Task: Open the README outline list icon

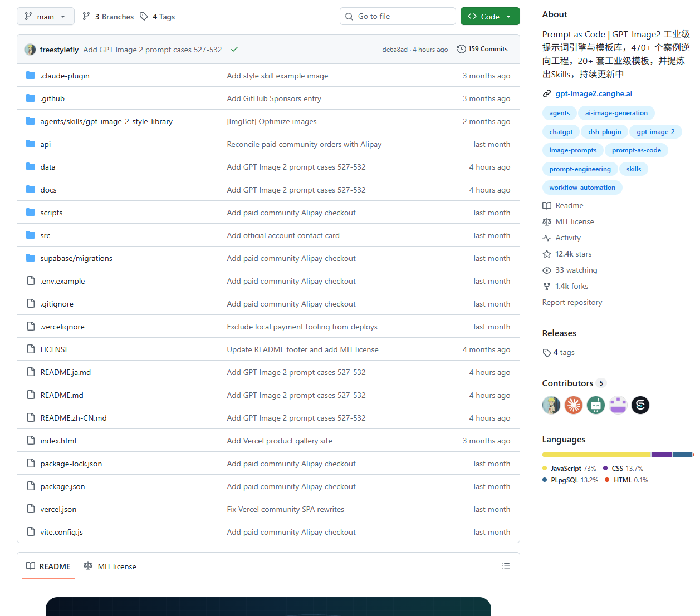Action: [x=506, y=566]
